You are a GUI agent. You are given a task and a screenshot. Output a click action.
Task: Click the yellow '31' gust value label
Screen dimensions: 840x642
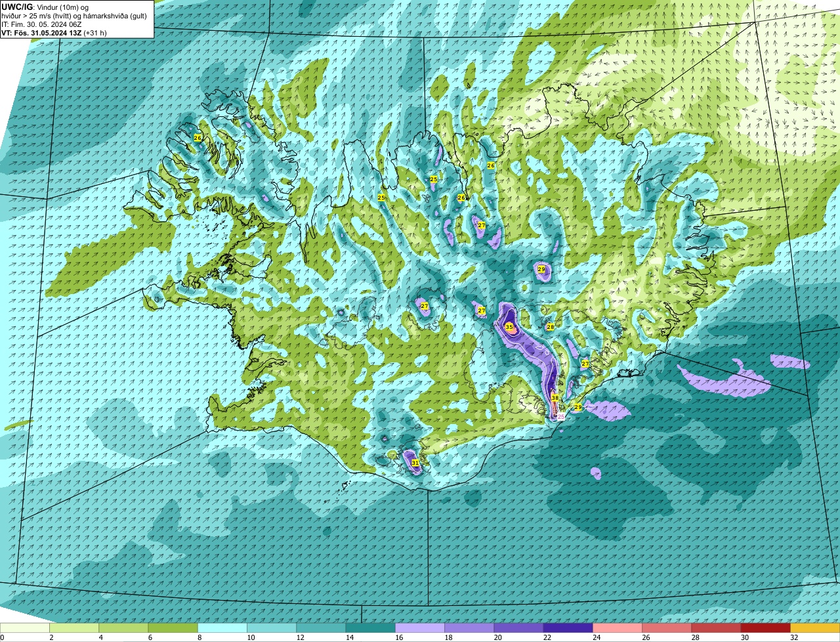415,463
